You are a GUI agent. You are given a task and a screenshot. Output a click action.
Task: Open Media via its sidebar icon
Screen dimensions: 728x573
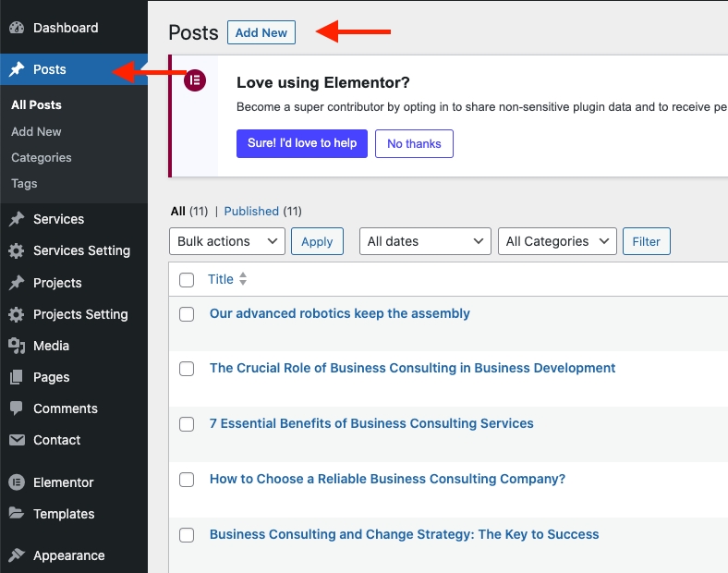coord(16,346)
